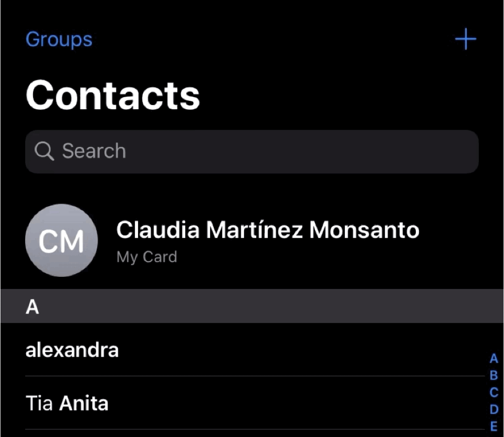Tap the CM monogram avatar
Viewport: 504px width, 437px height.
point(61,240)
